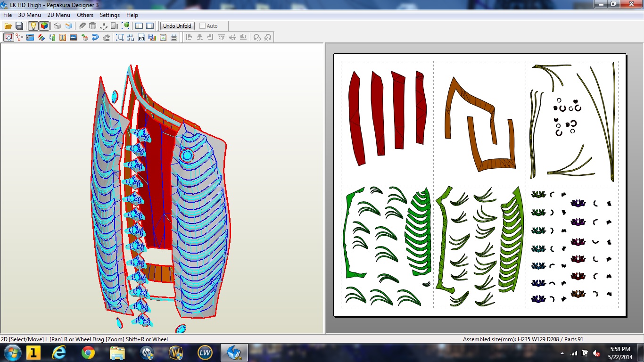Open a file with the folder icon
This screenshot has height=362, width=644.
pyautogui.click(x=8, y=26)
